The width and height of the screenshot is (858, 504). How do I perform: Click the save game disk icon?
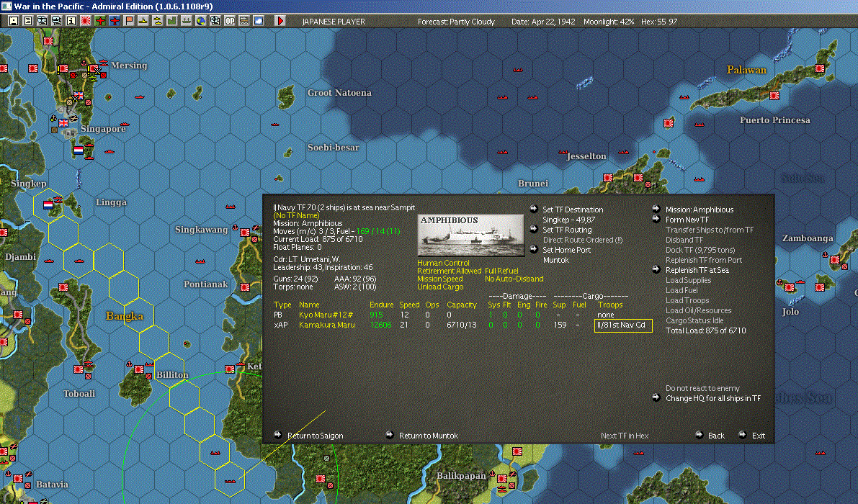pyautogui.click(x=13, y=21)
